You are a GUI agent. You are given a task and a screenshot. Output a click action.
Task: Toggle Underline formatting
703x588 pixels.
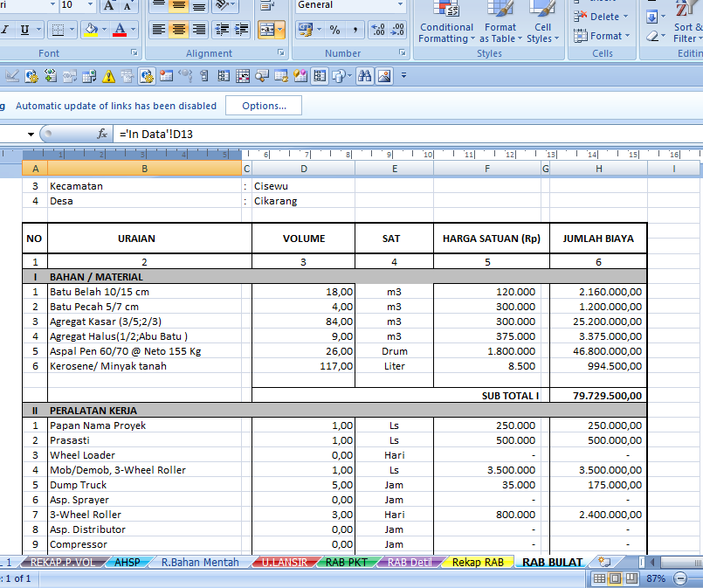click(x=24, y=30)
